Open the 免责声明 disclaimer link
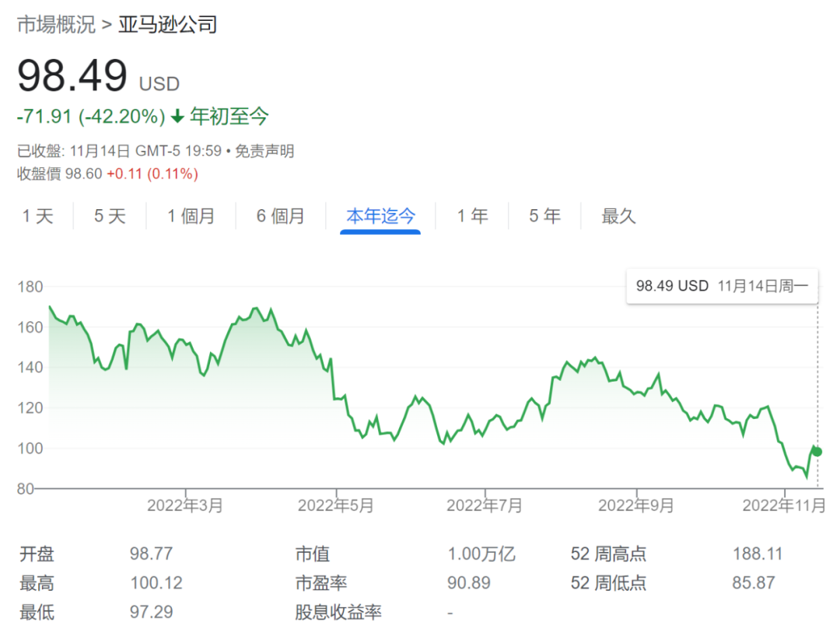 point(264,151)
